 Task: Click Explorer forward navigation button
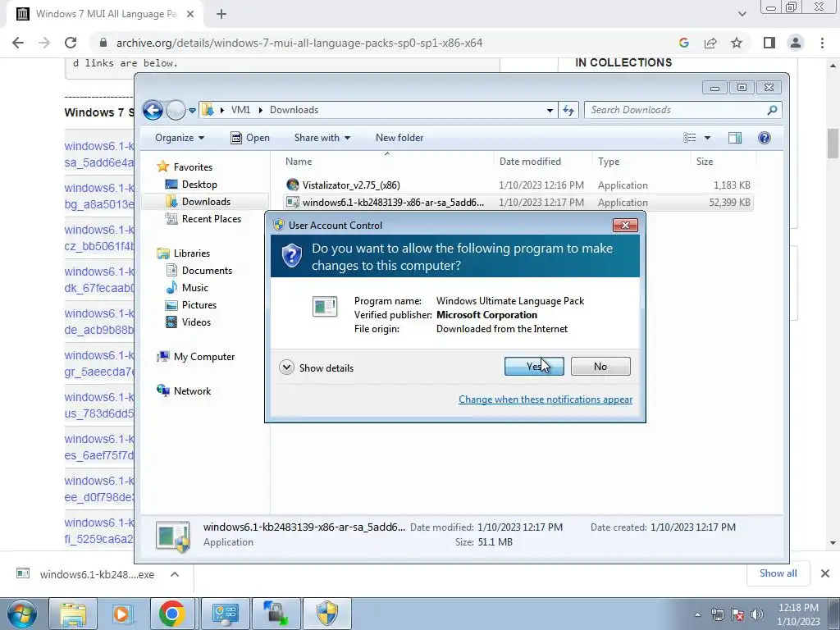[x=176, y=111]
